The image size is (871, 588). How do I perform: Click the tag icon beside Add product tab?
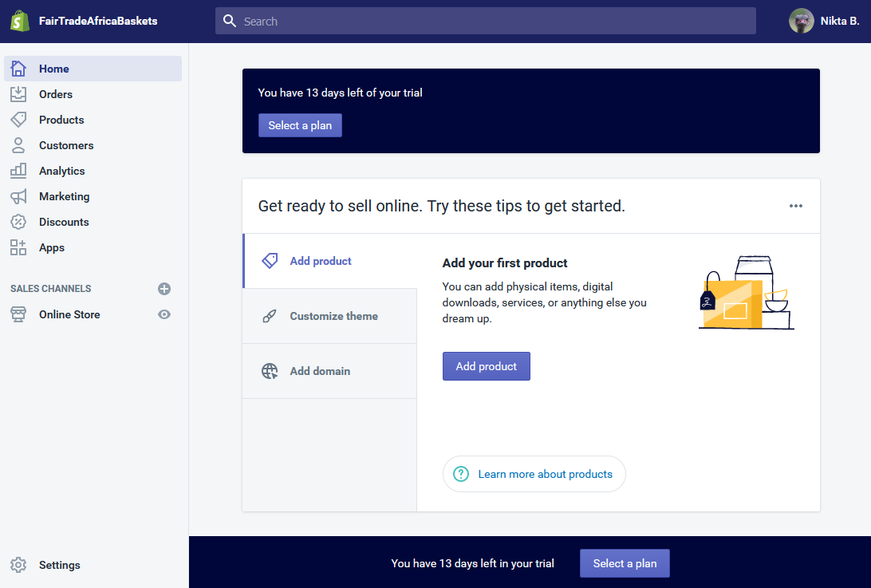[x=270, y=261]
